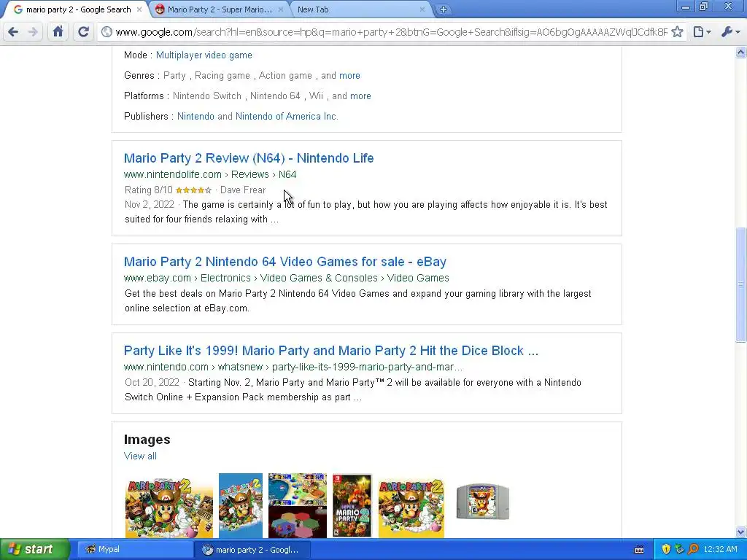Screen dimensions: 747x560
Task: Open the home page icon
Action: pyautogui.click(x=58, y=32)
